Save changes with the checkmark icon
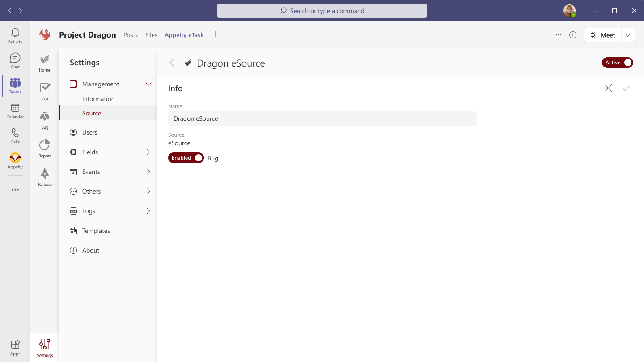This screenshot has height=362, width=644. click(x=626, y=88)
